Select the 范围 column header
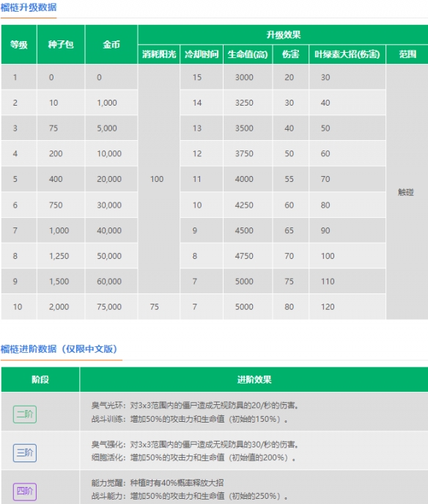 pos(407,54)
